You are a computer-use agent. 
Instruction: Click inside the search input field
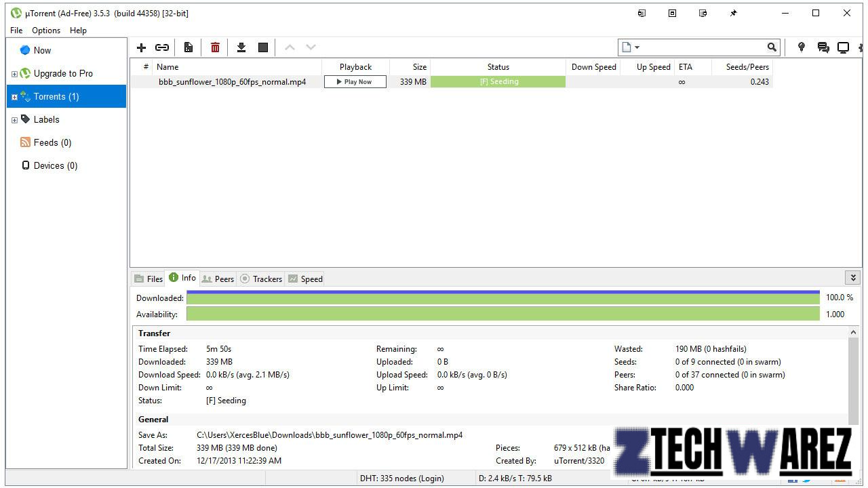click(x=703, y=47)
